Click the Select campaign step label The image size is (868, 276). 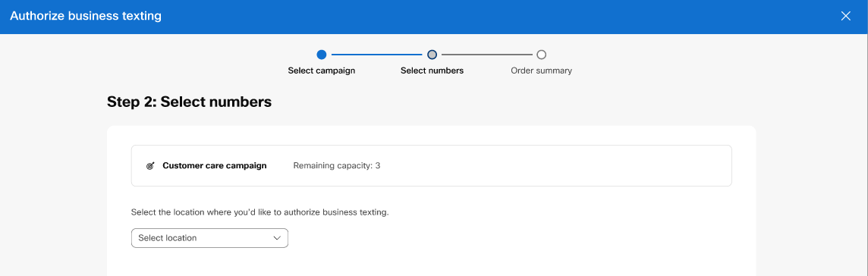coord(322,71)
